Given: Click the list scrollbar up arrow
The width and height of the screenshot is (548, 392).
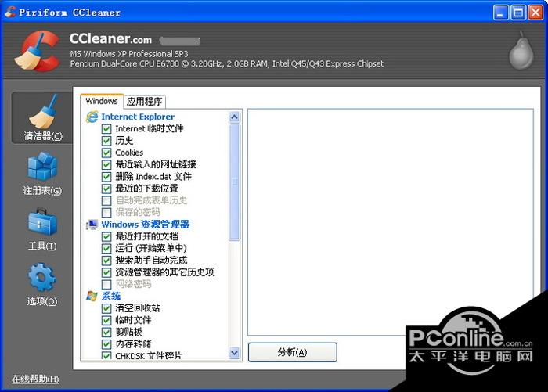Looking at the screenshot, I should point(235,117).
